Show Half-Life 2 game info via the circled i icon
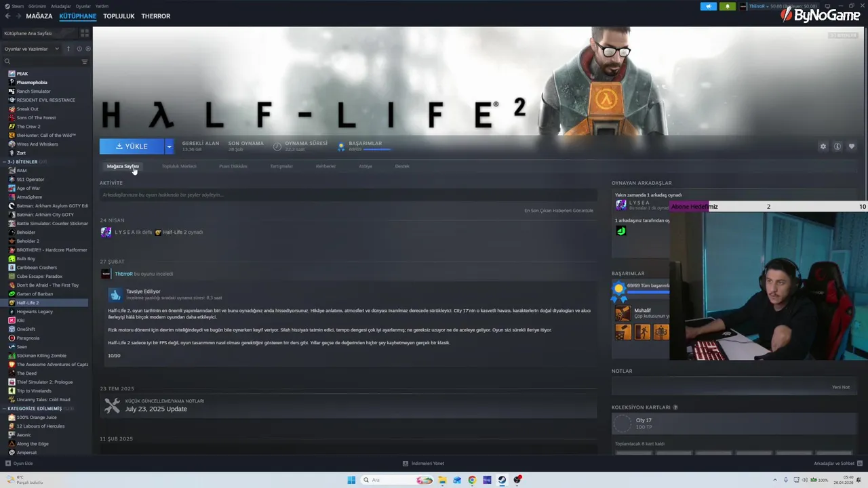 point(837,146)
